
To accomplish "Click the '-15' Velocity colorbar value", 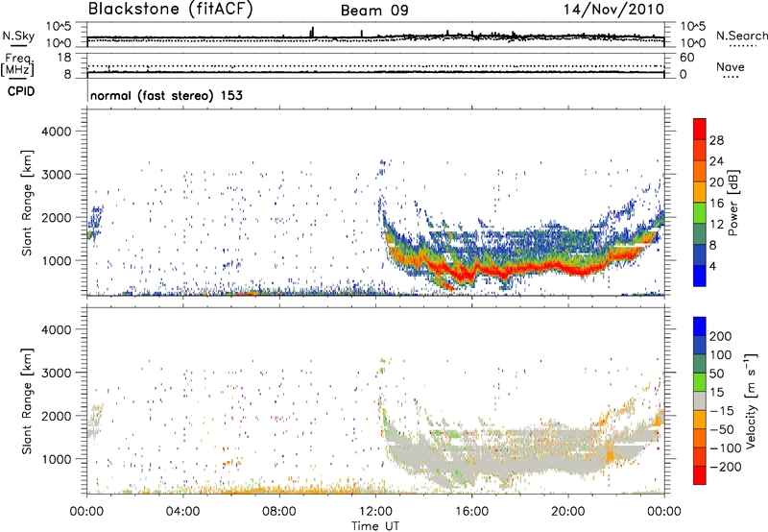I will tap(722, 410).
